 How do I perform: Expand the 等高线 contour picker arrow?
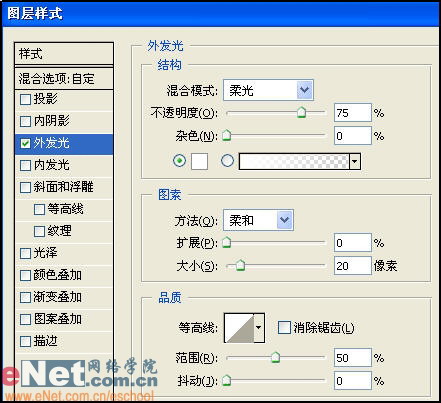click(259, 328)
